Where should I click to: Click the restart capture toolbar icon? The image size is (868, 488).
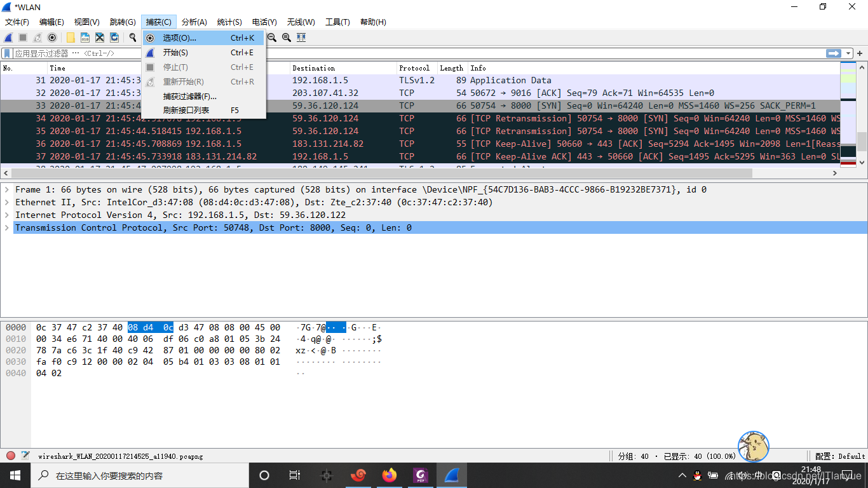[x=37, y=37]
